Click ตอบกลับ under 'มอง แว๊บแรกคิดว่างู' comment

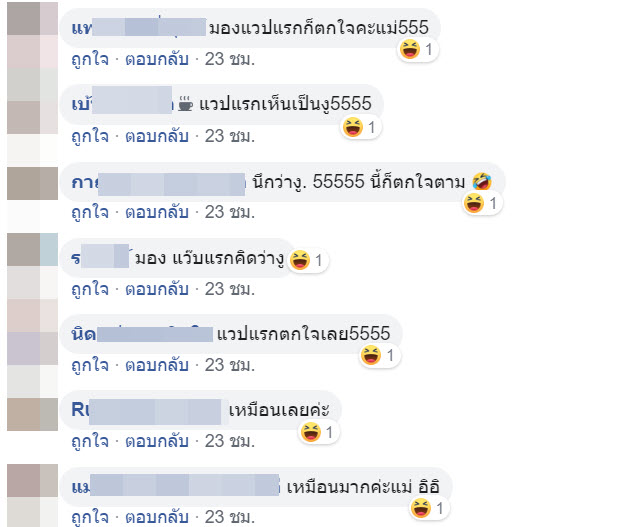[156, 289]
